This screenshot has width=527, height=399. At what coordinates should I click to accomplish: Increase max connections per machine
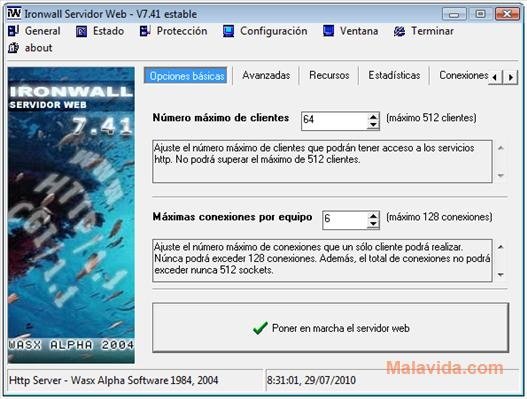(373, 216)
